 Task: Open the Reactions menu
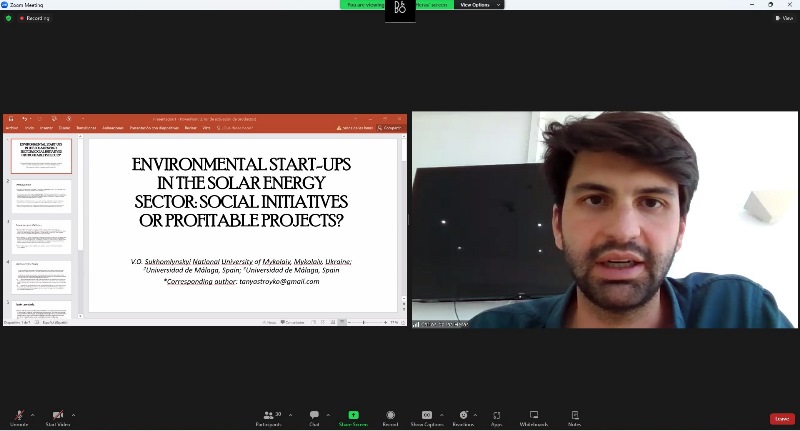(x=463, y=416)
